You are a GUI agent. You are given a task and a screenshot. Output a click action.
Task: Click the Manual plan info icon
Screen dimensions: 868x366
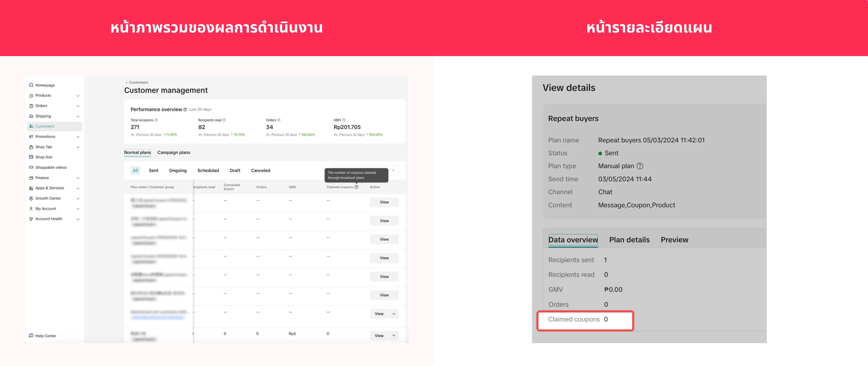coord(640,166)
